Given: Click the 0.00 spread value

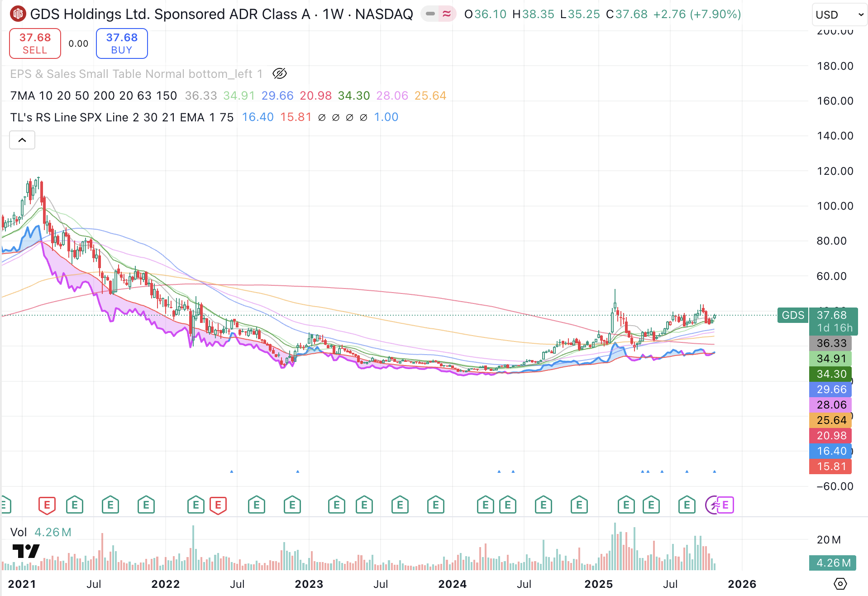Looking at the screenshot, I should (x=78, y=43).
